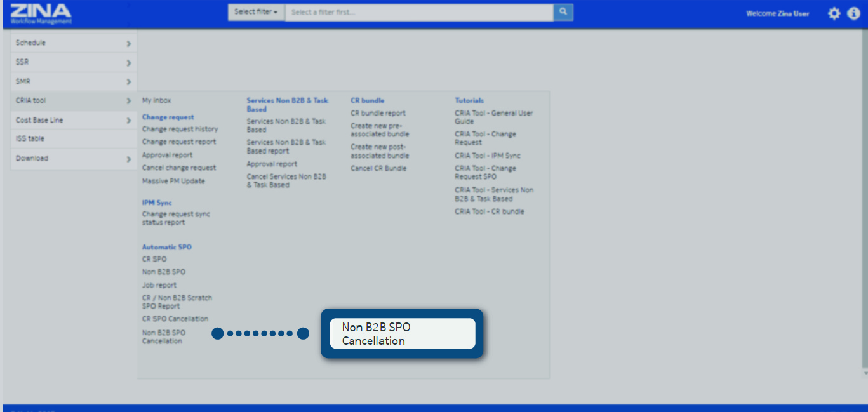Open CRIA Tool - IPM Sync tutorial

(487, 156)
